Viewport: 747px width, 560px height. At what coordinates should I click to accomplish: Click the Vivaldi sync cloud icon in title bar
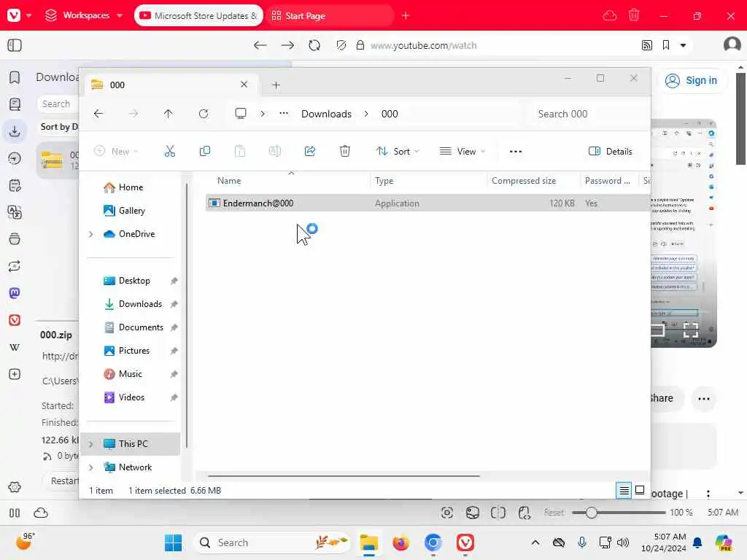609,16
